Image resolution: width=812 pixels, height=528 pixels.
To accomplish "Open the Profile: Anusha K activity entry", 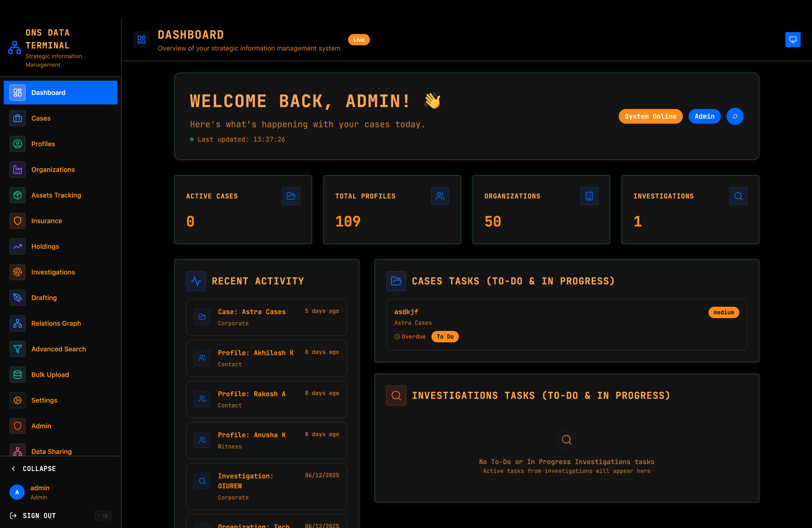I will click(x=266, y=440).
